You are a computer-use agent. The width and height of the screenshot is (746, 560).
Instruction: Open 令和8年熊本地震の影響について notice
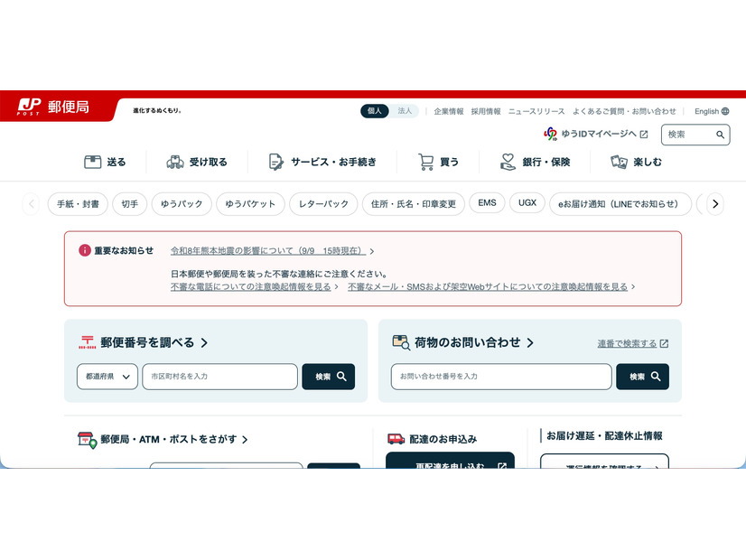[x=268, y=251]
